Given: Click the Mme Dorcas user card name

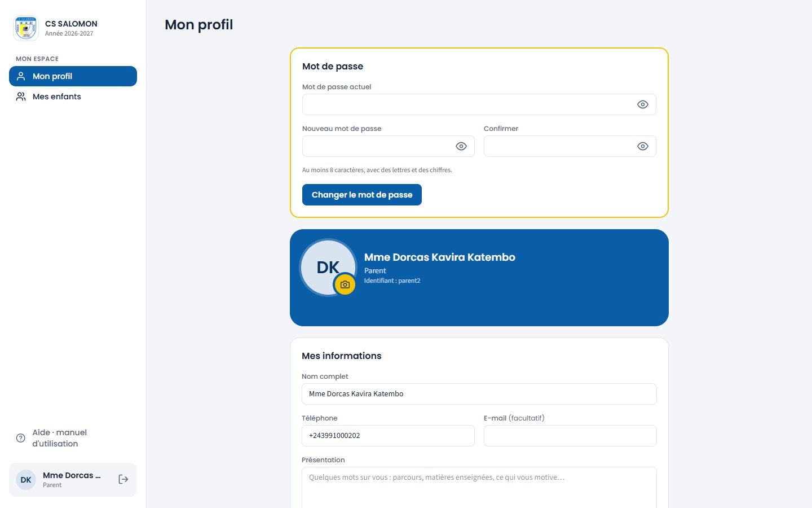Looking at the screenshot, I should (x=72, y=475).
